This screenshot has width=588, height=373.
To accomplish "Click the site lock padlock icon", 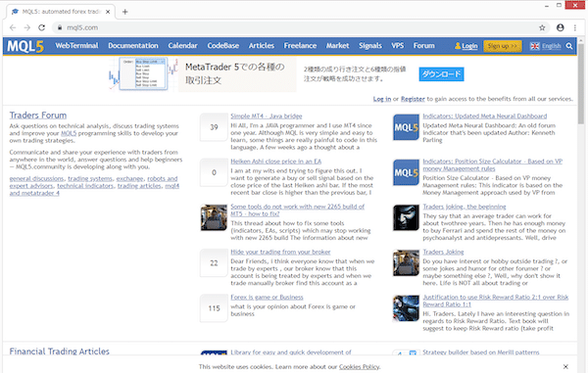I will [60, 27].
